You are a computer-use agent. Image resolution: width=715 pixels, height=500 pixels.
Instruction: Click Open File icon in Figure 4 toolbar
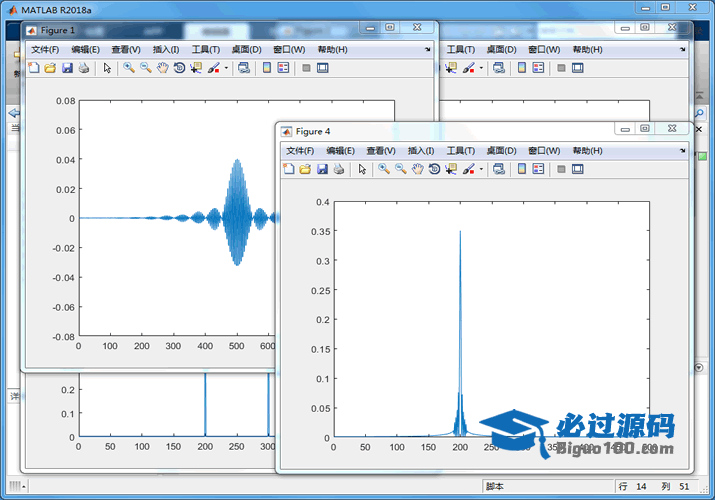[x=305, y=169]
